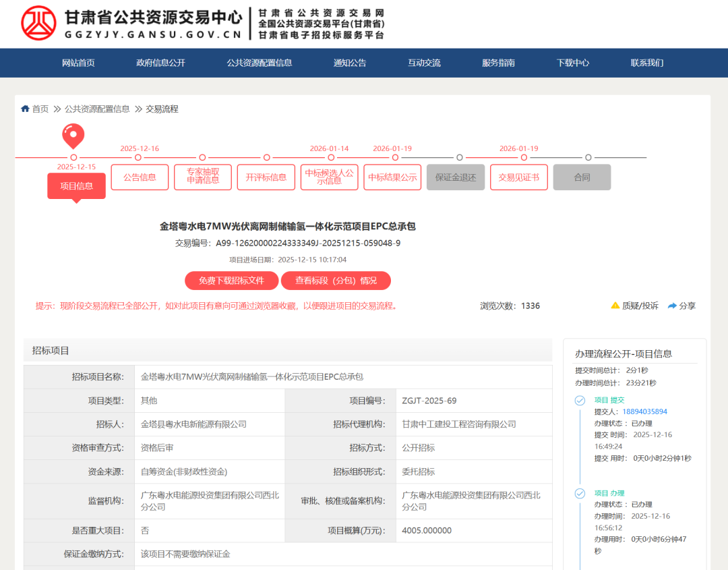The height and width of the screenshot is (570, 728).
Task: Open the 通知公告 menu item
Action: (349, 62)
